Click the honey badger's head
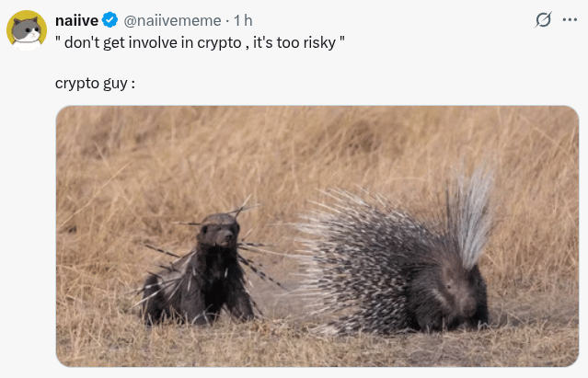This screenshot has width=588, height=378. coord(219,230)
